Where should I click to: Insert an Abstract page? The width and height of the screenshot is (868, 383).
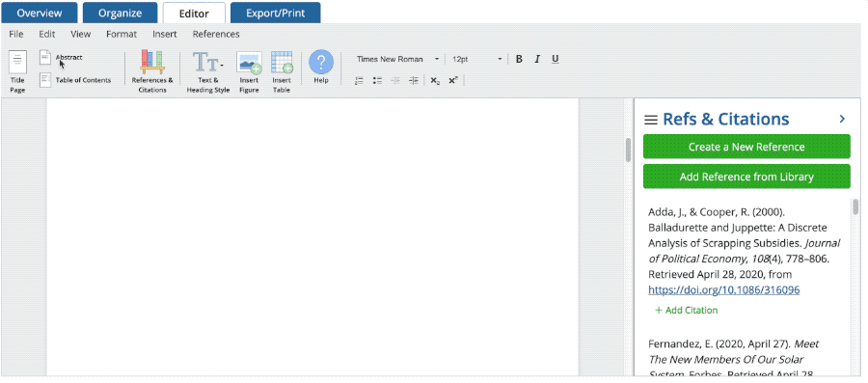[x=61, y=57]
